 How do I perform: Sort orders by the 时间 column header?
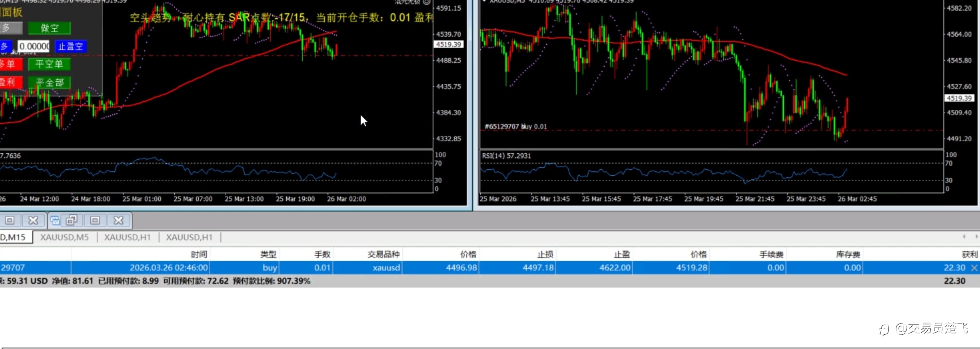pos(199,254)
